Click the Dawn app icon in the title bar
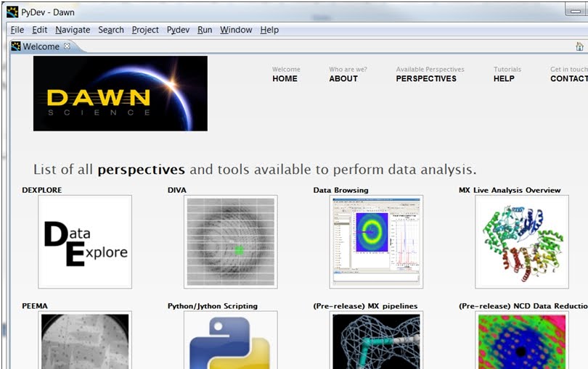Screen dimensions: 588x369 point(12,12)
